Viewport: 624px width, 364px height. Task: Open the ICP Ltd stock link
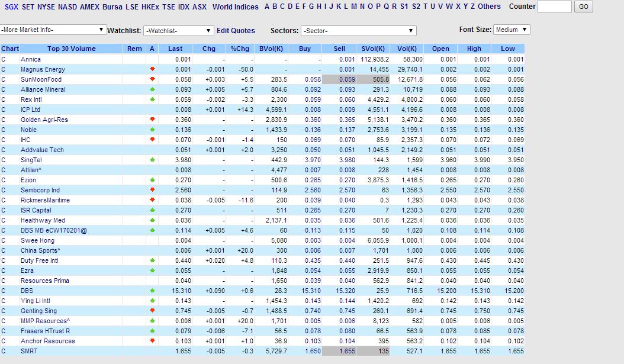[30, 110]
